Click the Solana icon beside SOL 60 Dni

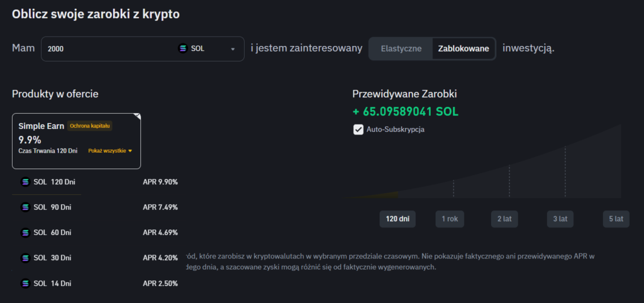click(26, 233)
